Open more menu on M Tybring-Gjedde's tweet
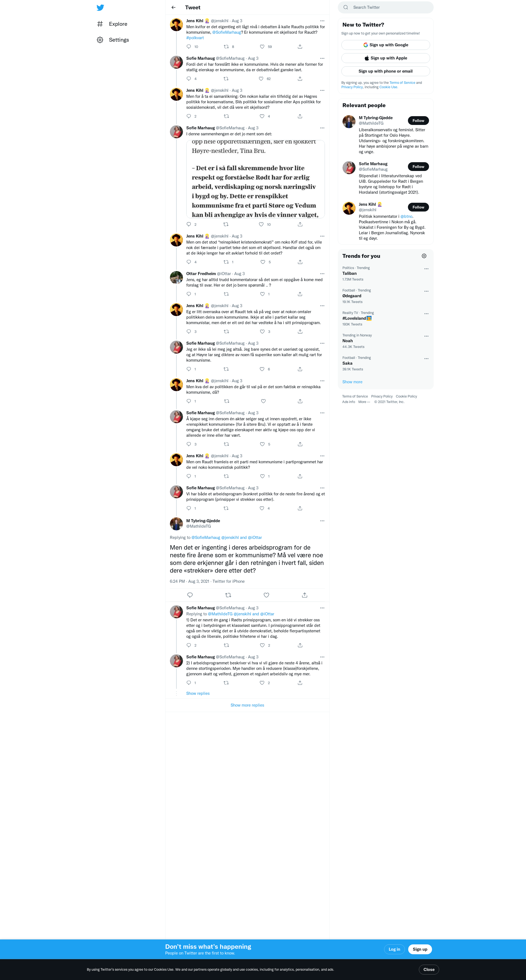This screenshot has height=980, width=526. click(x=322, y=521)
